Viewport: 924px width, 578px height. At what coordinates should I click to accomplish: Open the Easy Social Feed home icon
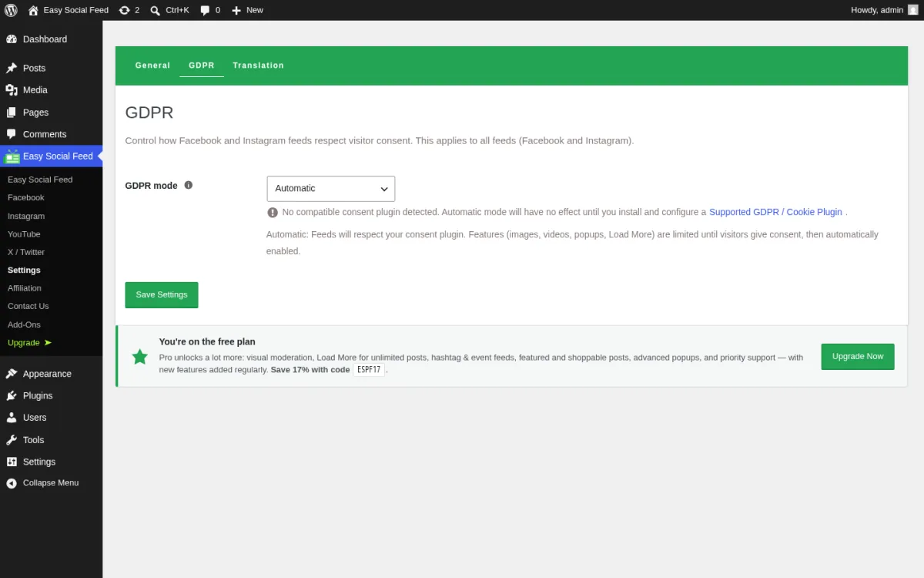click(33, 10)
